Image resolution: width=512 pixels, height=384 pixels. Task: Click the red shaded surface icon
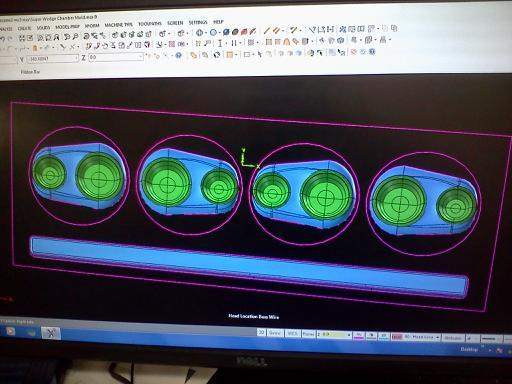click(x=244, y=32)
